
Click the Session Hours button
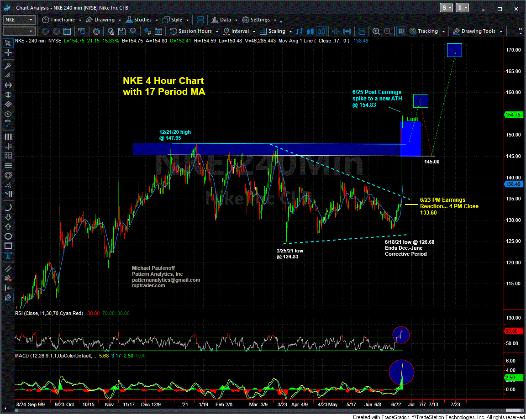[191, 31]
